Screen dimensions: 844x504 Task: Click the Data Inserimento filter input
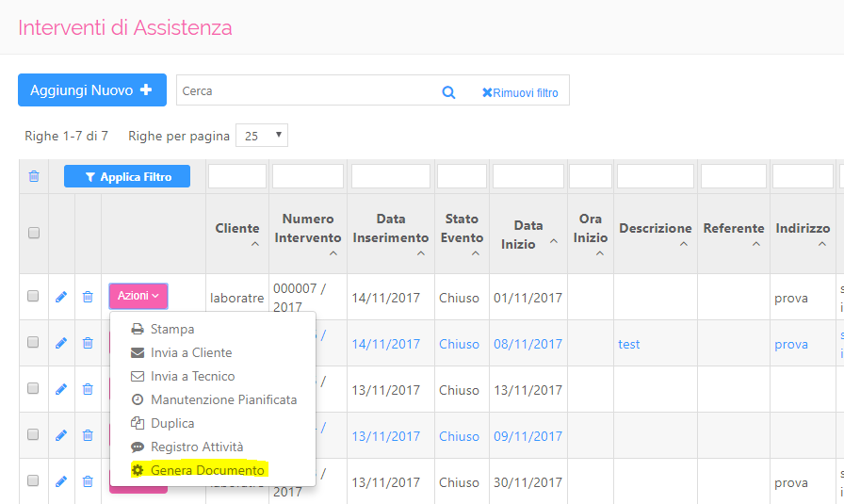click(391, 176)
